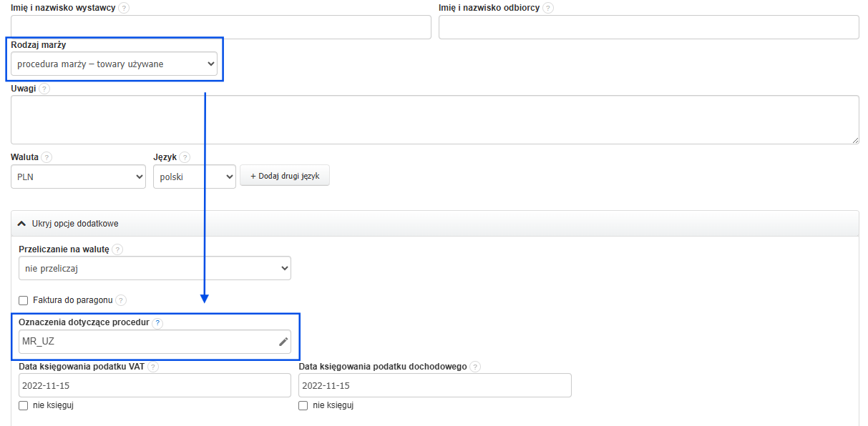This screenshot has height=426, width=868.
Task: Click into the Uwagi text area
Action: (434, 119)
